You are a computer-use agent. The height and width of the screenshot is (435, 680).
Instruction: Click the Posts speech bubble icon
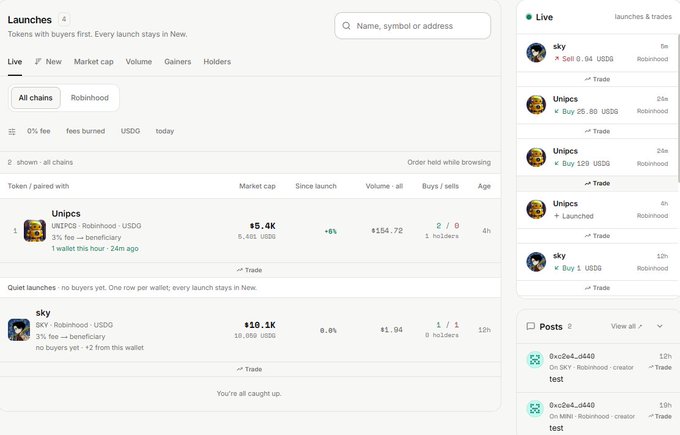530,326
